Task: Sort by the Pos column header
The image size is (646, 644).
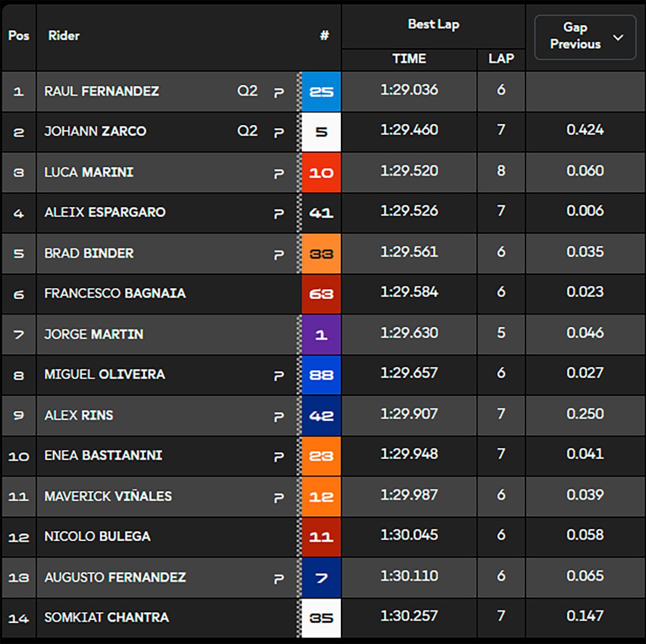Action: [18, 36]
